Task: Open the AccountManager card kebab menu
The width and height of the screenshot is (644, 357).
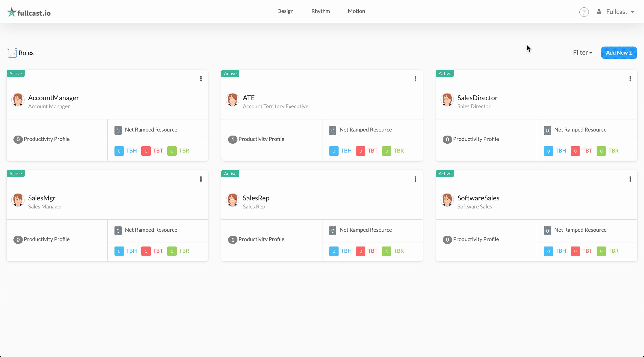Action: 201,79
